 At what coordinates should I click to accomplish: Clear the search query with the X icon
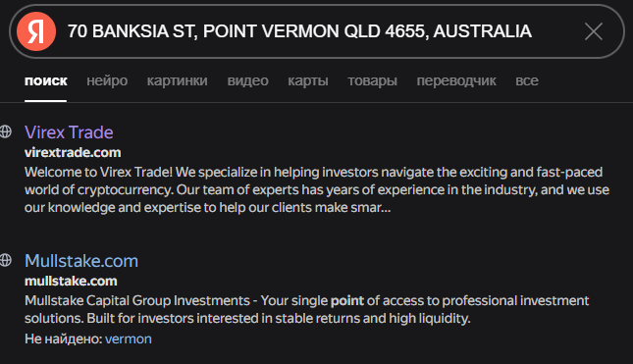(594, 31)
